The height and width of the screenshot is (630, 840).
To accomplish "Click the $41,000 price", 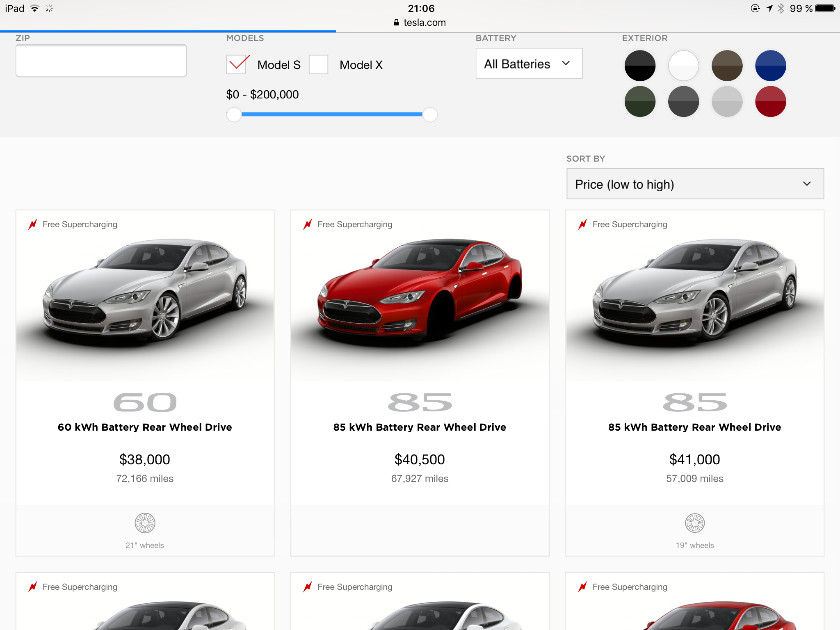I will [x=695, y=459].
